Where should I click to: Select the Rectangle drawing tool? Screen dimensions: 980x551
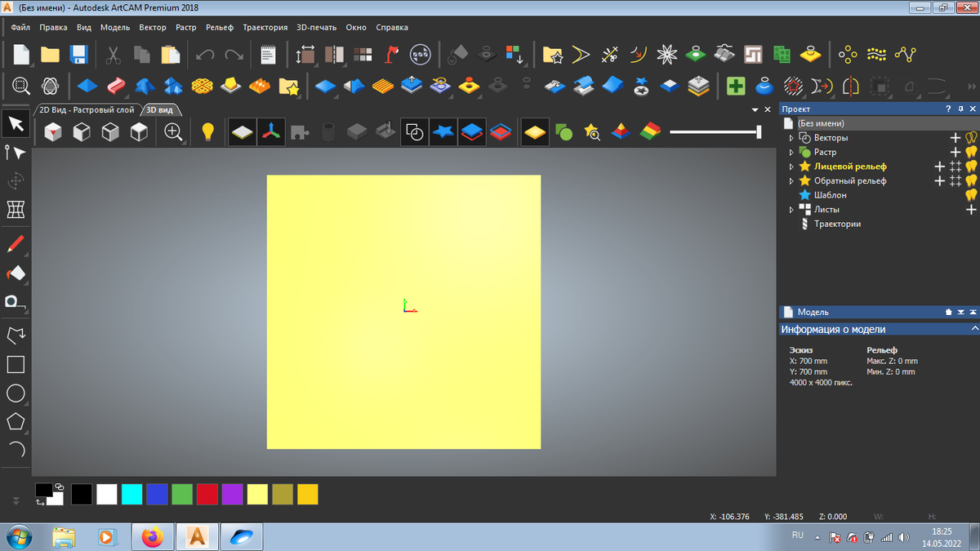tap(16, 364)
